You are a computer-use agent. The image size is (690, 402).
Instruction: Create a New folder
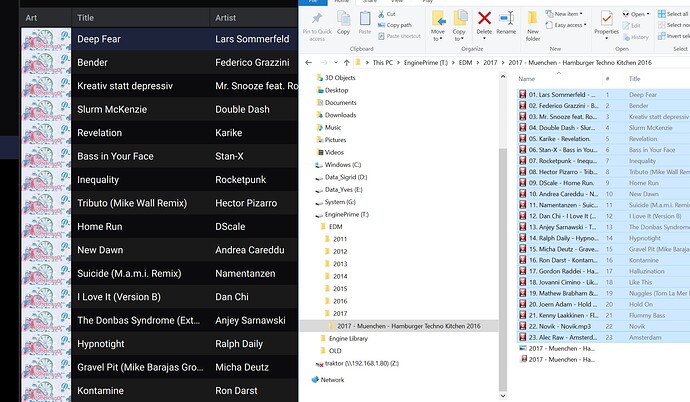[532, 26]
